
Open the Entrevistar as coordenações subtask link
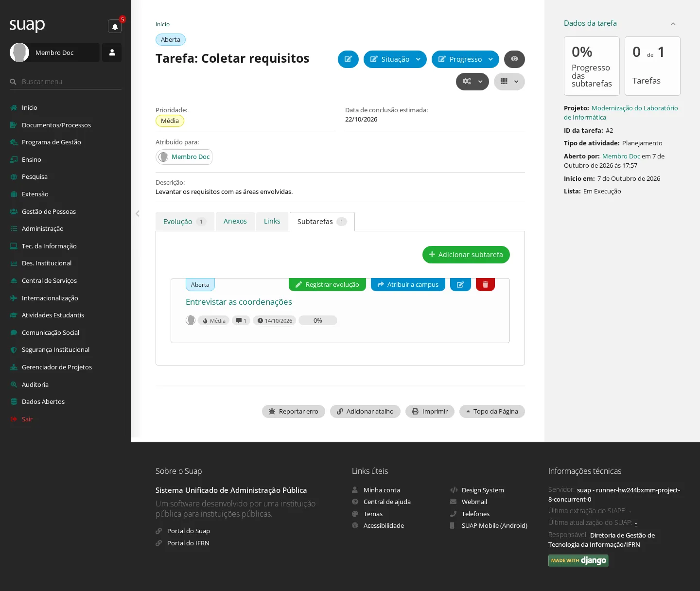239,302
